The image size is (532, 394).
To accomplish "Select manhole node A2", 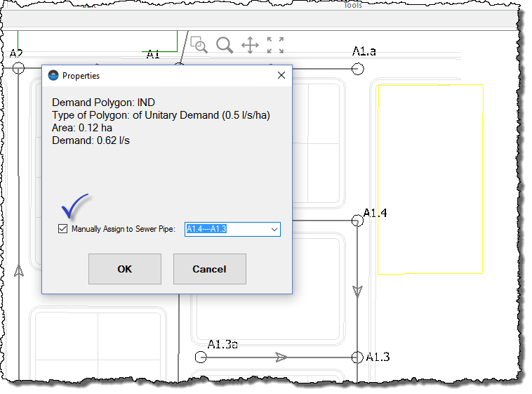I will [x=19, y=68].
